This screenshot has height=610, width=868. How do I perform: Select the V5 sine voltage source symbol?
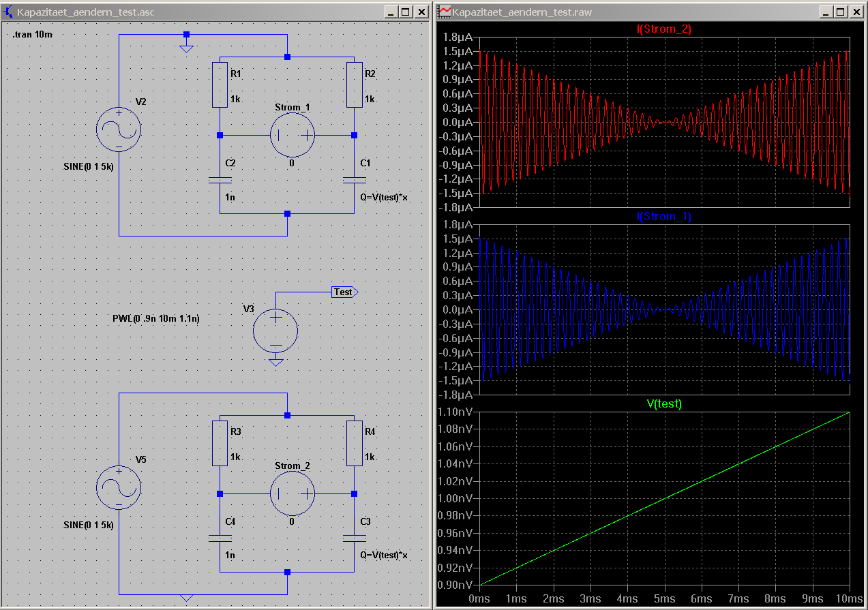pos(119,487)
